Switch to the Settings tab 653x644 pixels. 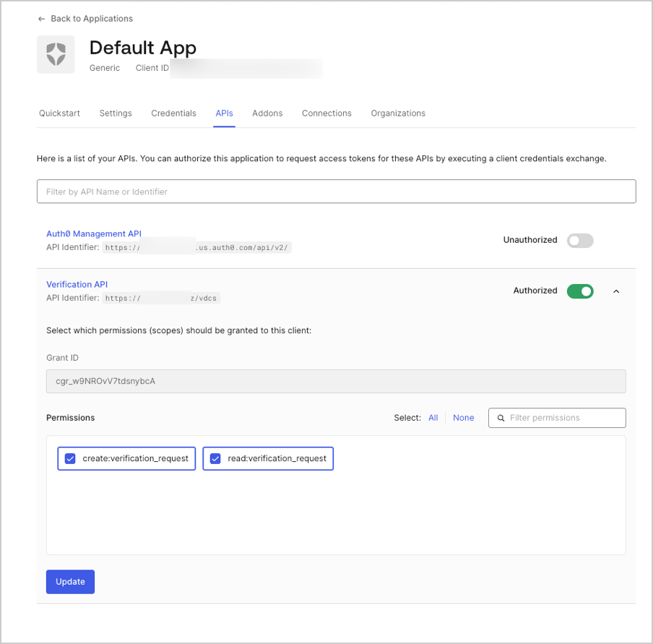tap(115, 113)
